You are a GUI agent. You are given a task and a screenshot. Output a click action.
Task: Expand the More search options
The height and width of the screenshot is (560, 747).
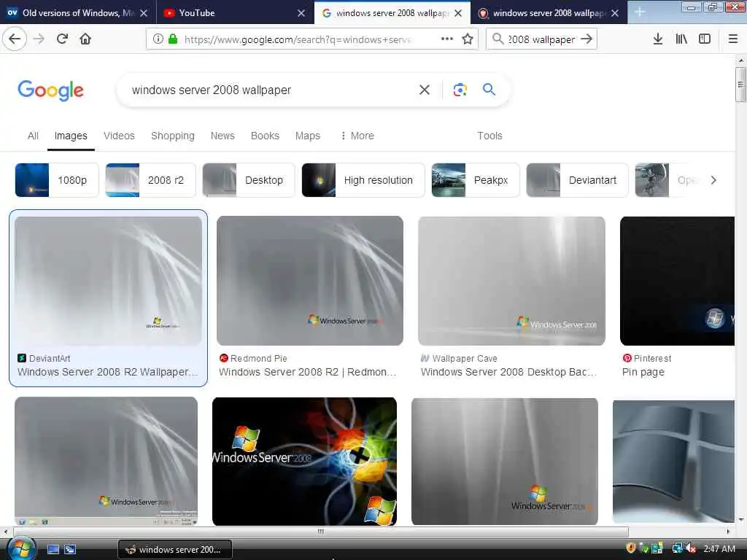pyautogui.click(x=357, y=136)
